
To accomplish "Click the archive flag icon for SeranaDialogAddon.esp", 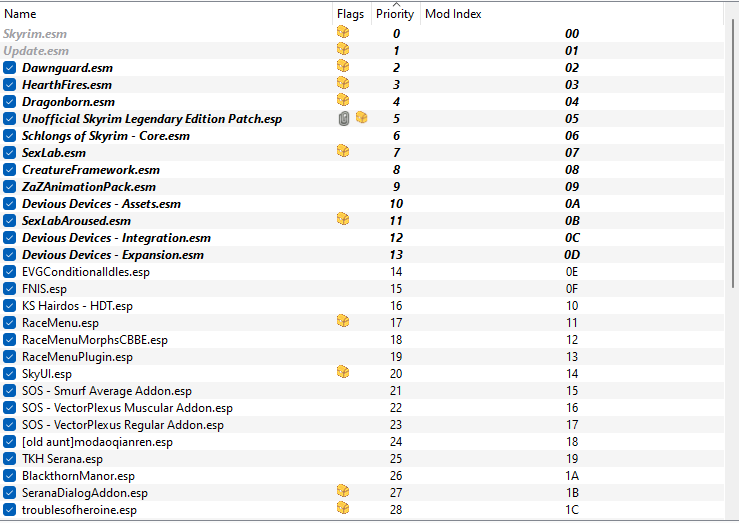I will pos(343,491).
